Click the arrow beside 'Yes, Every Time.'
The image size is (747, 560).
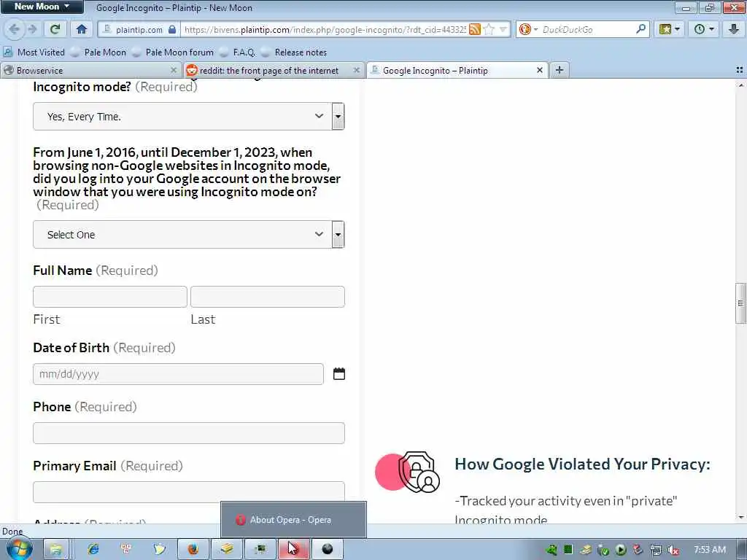tap(338, 116)
